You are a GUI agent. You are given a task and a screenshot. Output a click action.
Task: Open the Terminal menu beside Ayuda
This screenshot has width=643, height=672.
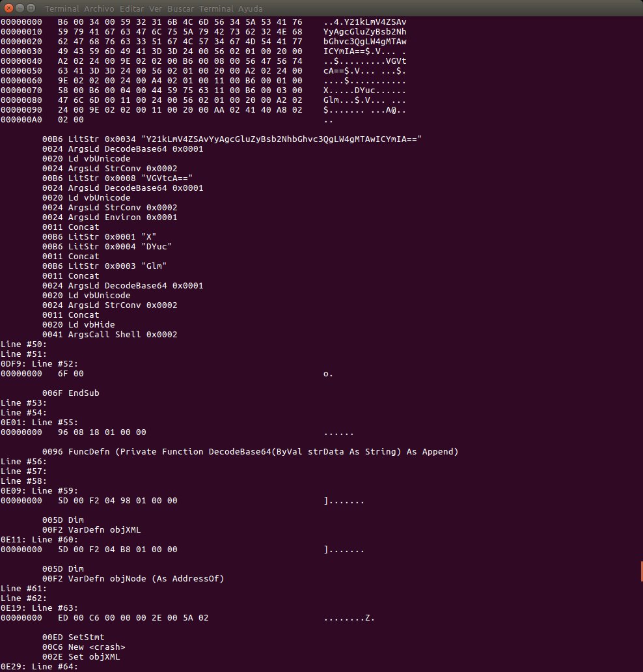click(216, 8)
